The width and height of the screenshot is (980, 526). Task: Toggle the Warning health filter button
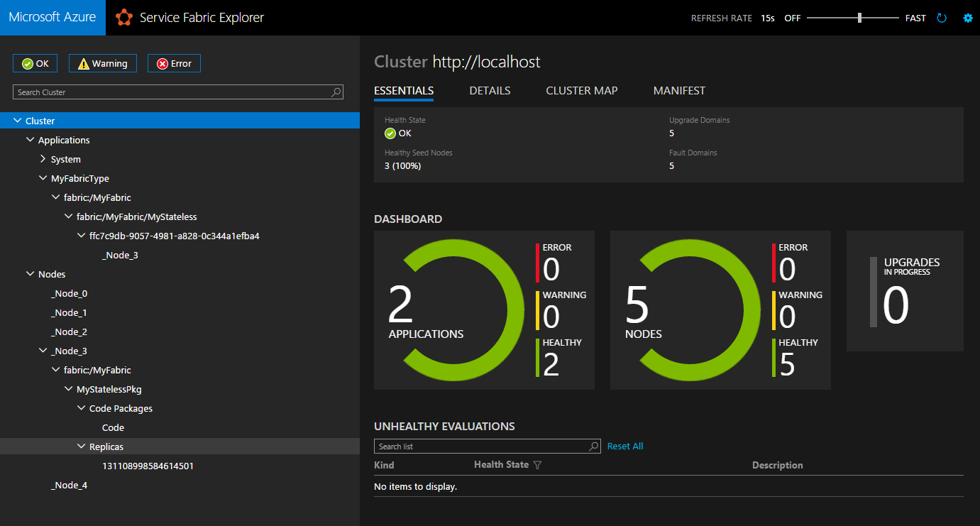coord(103,63)
